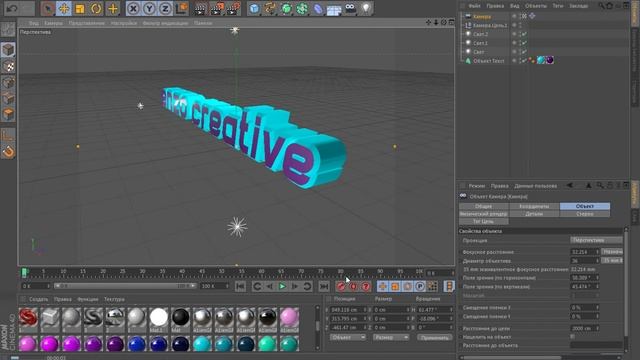Click the focal length value field
Image resolution: width=640 pixels, height=360 pixels.
pos(585,252)
